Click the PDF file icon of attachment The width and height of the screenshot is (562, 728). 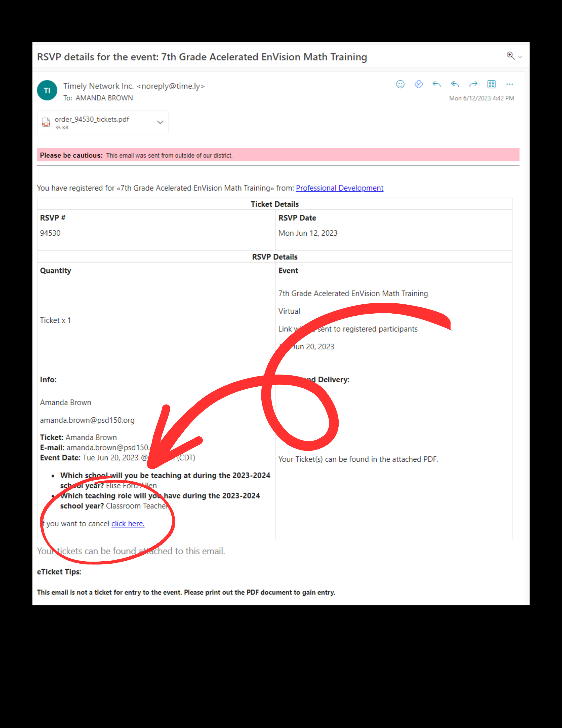pos(46,122)
